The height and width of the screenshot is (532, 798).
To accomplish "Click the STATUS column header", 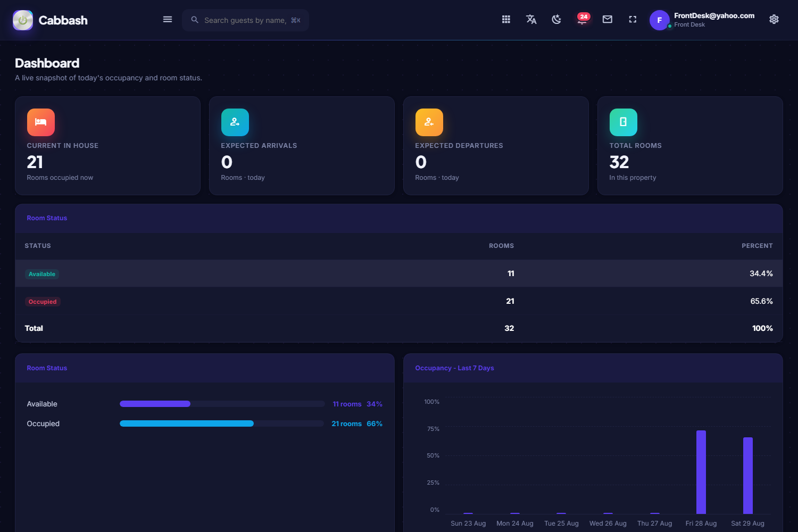I will [x=38, y=246].
